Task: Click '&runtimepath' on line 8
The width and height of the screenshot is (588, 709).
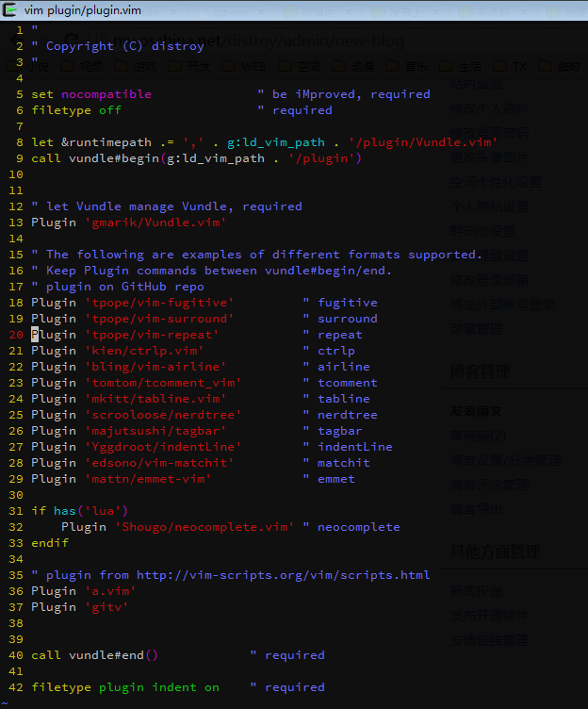Action: 106,142
